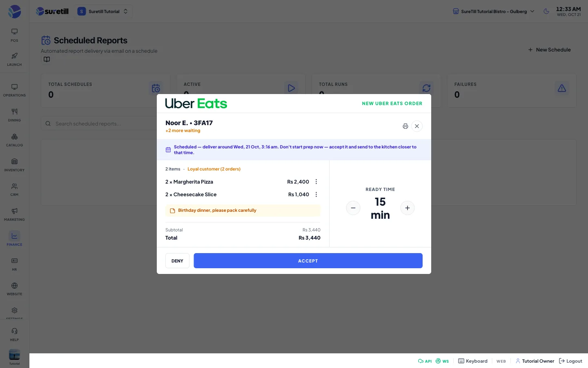Go to Operations in the sidebar

(x=14, y=90)
